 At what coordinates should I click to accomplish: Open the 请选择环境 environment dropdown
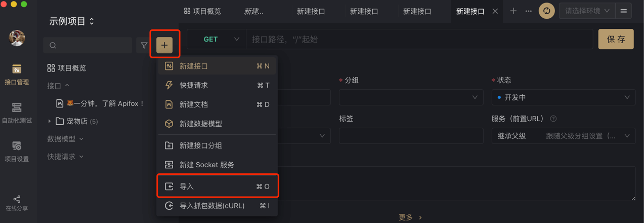587,11
